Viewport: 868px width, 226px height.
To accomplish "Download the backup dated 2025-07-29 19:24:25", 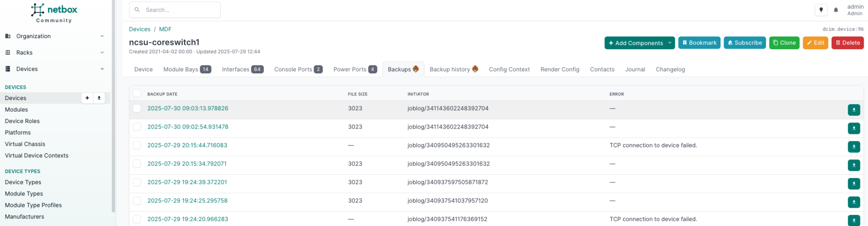I will click(x=854, y=202).
